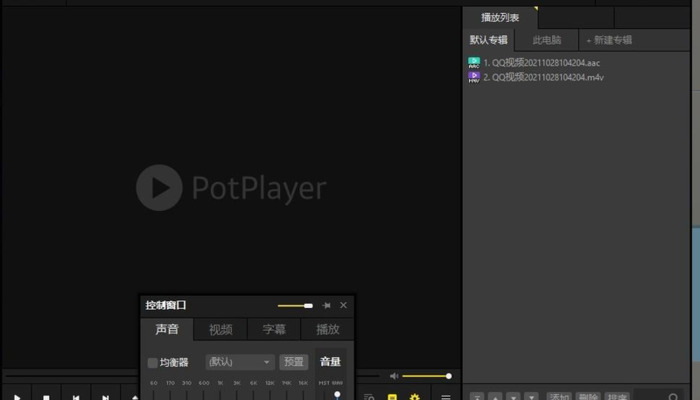
Task: Adjust the main volume slider
Action: point(426,376)
